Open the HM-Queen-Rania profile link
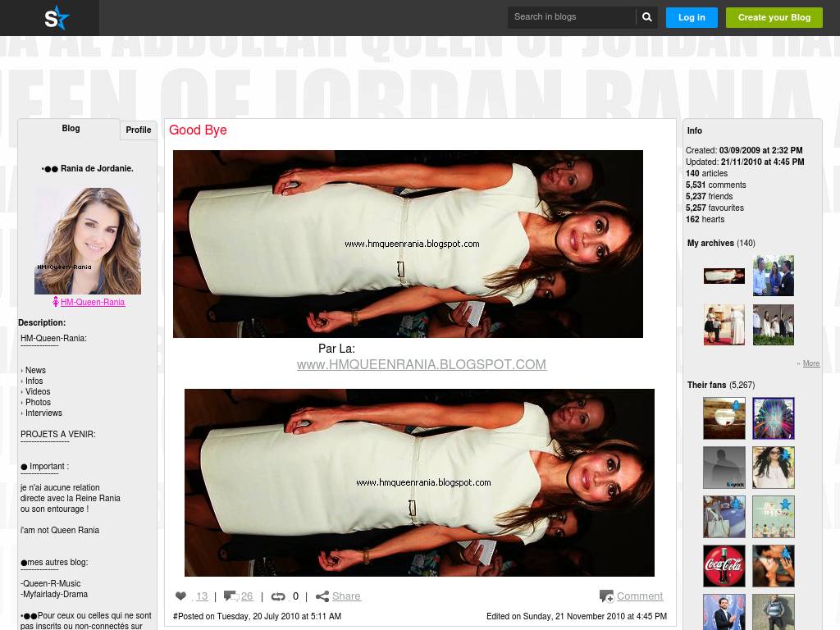 [93, 302]
